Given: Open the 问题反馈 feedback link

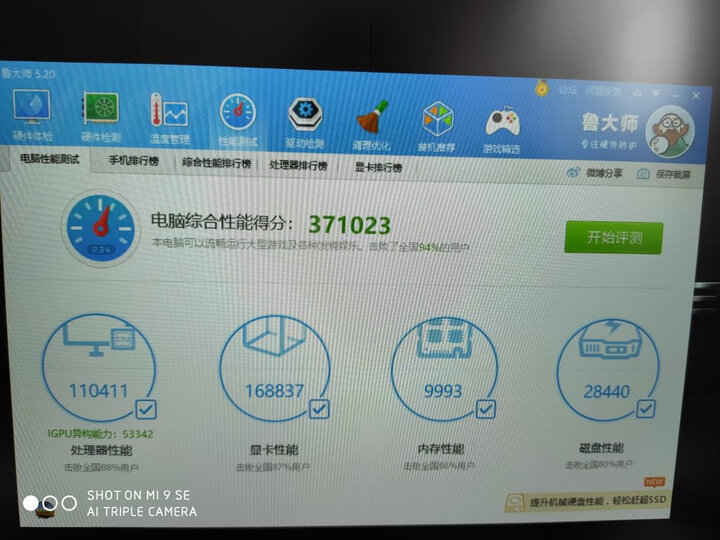Looking at the screenshot, I should 603,91.
